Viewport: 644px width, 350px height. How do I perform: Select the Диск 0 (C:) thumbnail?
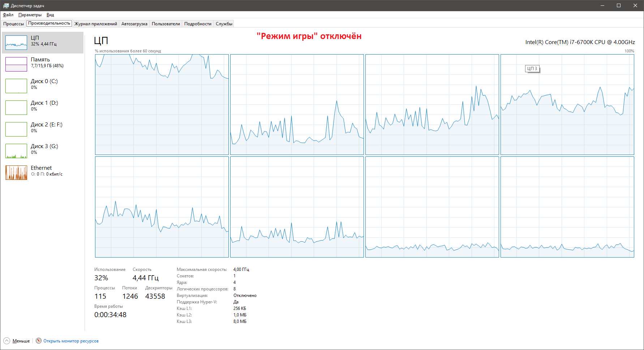point(16,86)
